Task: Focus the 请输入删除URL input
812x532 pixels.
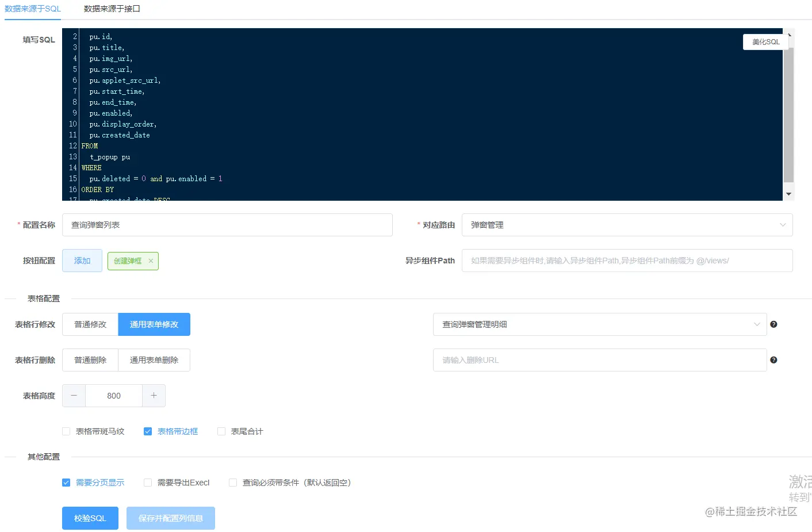Action: coord(600,360)
